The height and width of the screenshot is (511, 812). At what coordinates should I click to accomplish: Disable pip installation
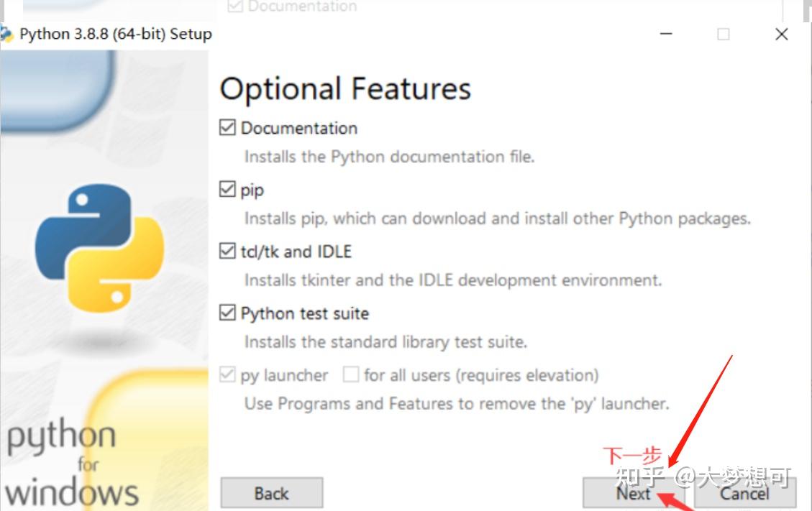227,189
